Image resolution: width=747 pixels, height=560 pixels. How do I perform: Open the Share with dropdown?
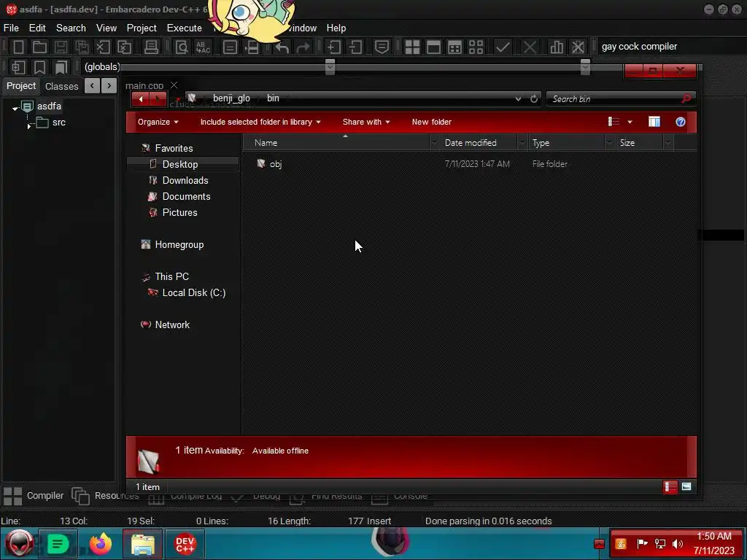(x=366, y=122)
